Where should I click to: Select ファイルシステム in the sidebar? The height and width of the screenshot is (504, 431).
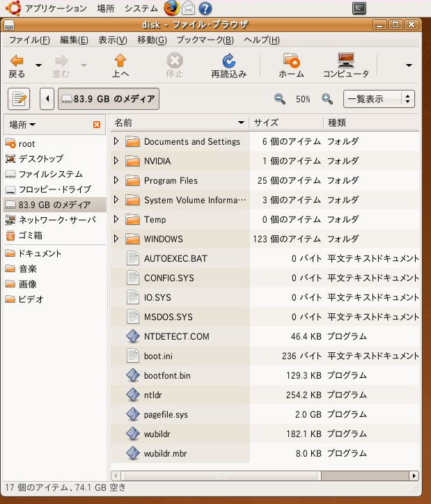pyautogui.click(x=54, y=174)
